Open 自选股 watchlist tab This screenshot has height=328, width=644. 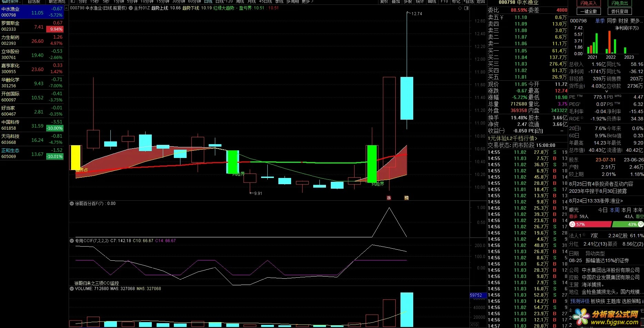pos(34,2)
